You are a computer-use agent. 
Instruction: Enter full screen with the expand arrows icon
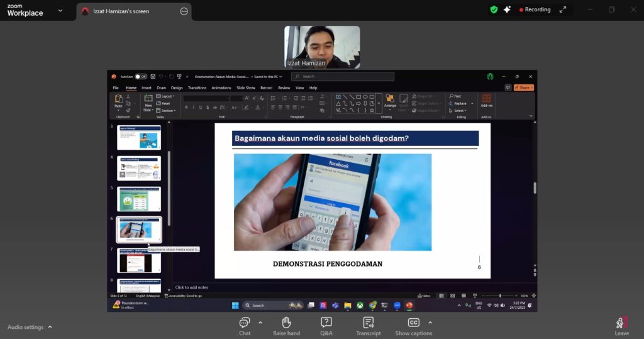563,9
